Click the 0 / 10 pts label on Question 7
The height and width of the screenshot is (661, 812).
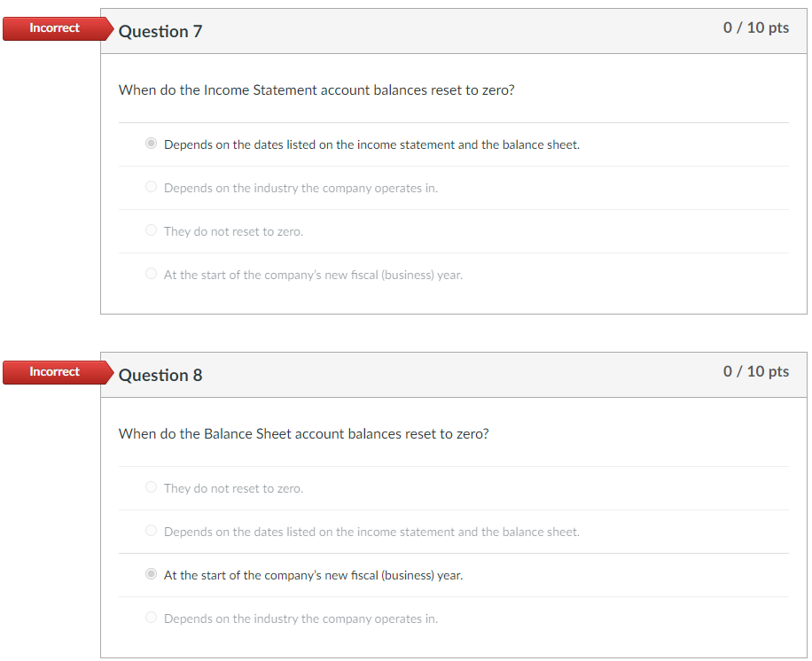754,27
